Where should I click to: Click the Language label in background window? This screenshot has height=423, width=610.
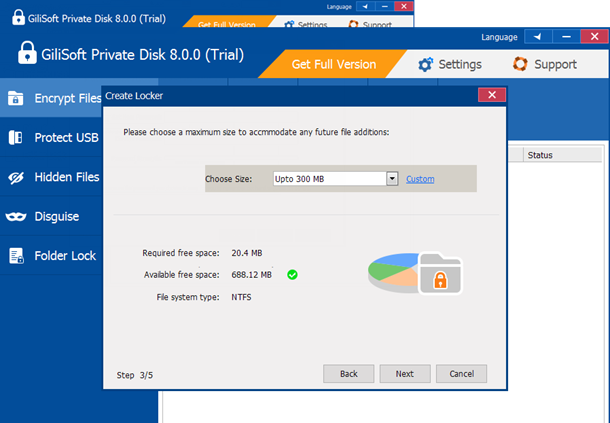tap(339, 7)
